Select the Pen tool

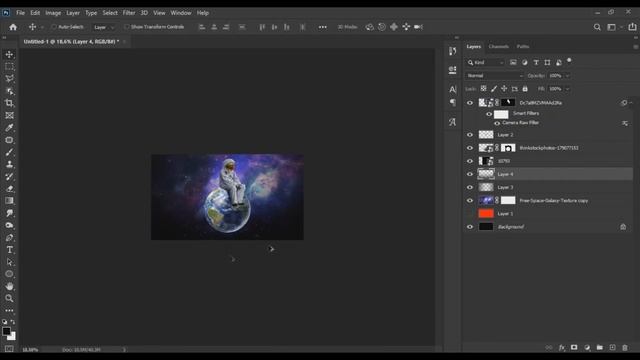point(9,238)
